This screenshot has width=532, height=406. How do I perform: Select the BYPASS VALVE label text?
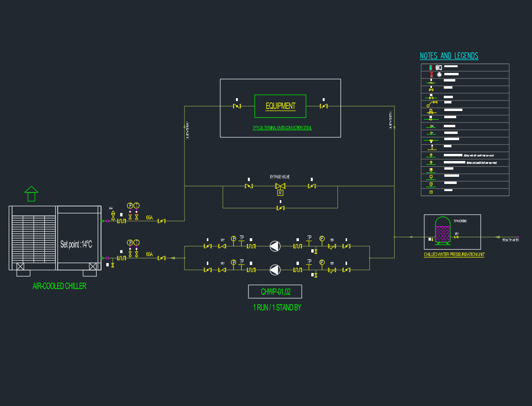pyautogui.click(x=280, y=177)
